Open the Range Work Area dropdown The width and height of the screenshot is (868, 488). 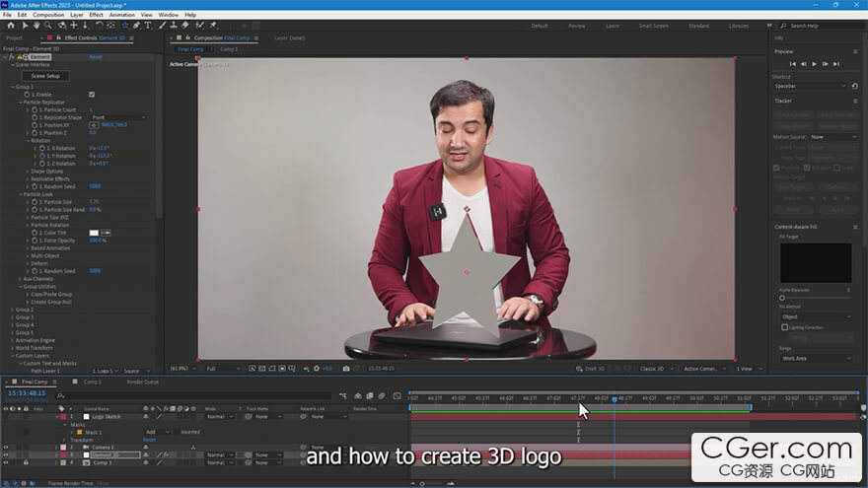816,359
